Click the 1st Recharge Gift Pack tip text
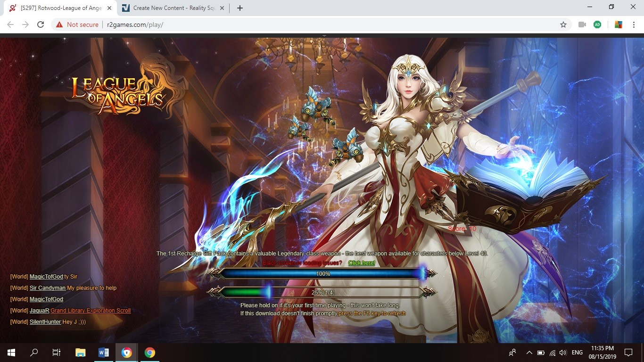The width and height of the screenshot is (644, 362). 322,254
